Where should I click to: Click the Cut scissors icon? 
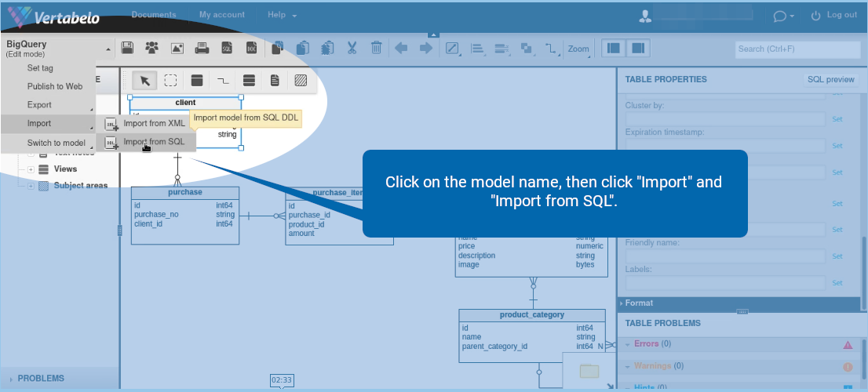pos(352,48)
